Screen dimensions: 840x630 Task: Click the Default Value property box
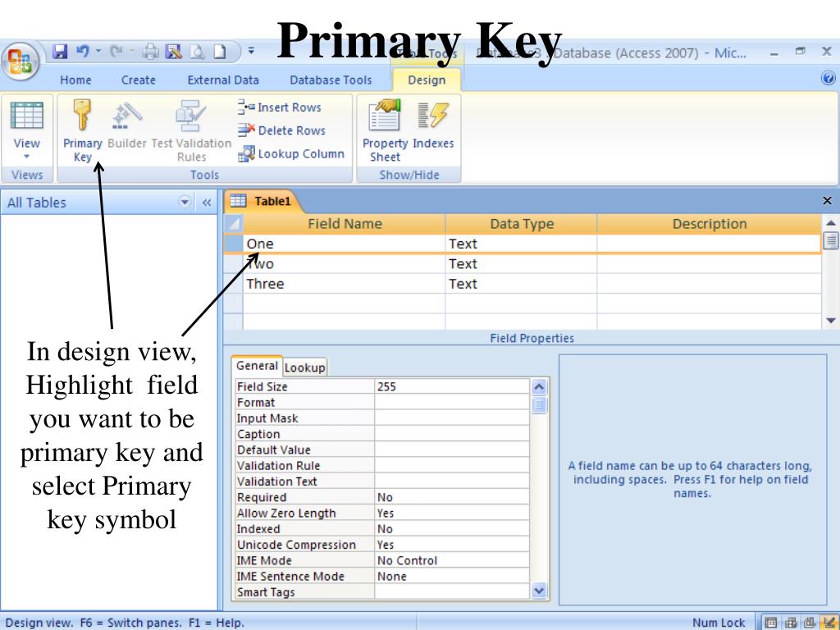pyautogui.click(x=452, y=450)
